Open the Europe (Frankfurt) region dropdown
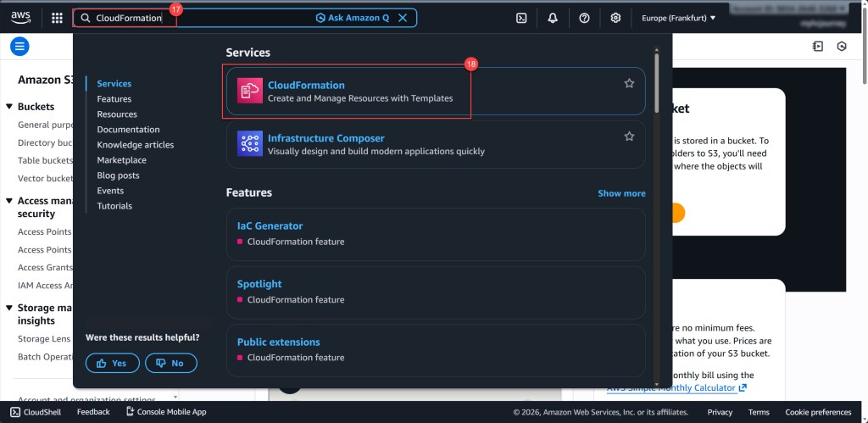The height and width of the screenshot is (423, 868). [x=678, y=18]
